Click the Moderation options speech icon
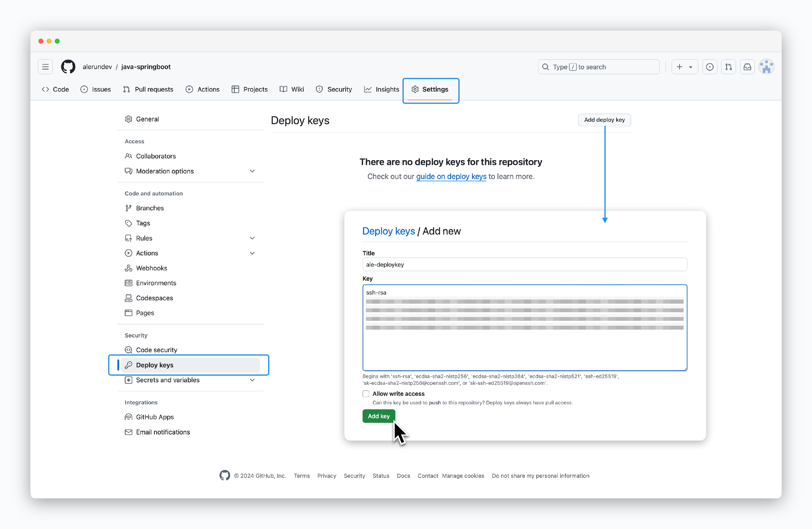The width and height of the screenshot is (812, 529). pos(128,171)
